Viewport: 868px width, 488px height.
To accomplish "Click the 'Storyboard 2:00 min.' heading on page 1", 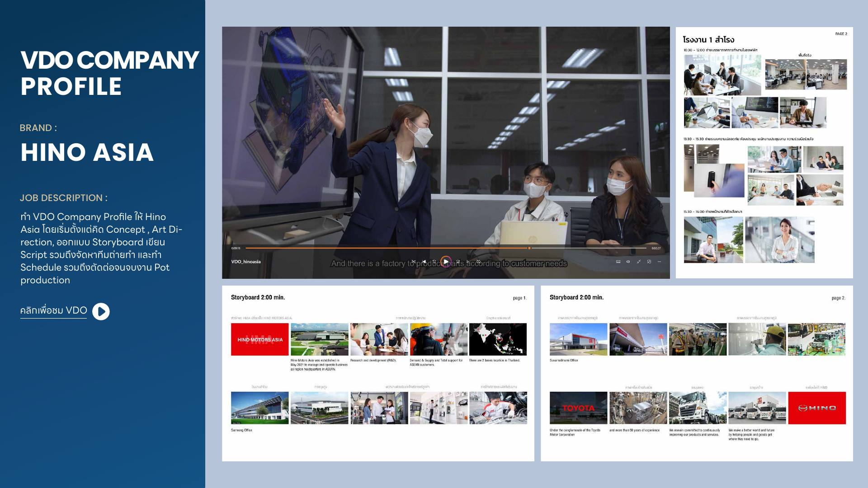I will click(258, 297).
